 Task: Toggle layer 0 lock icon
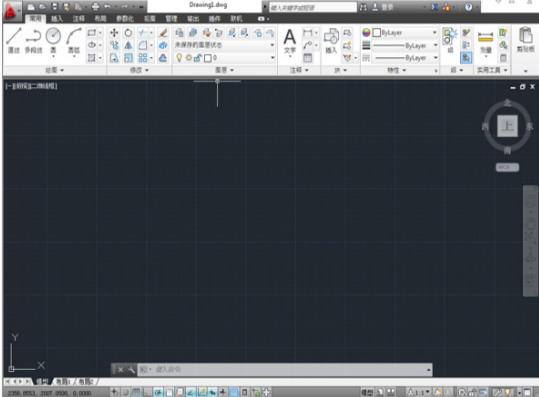[198, 58]
